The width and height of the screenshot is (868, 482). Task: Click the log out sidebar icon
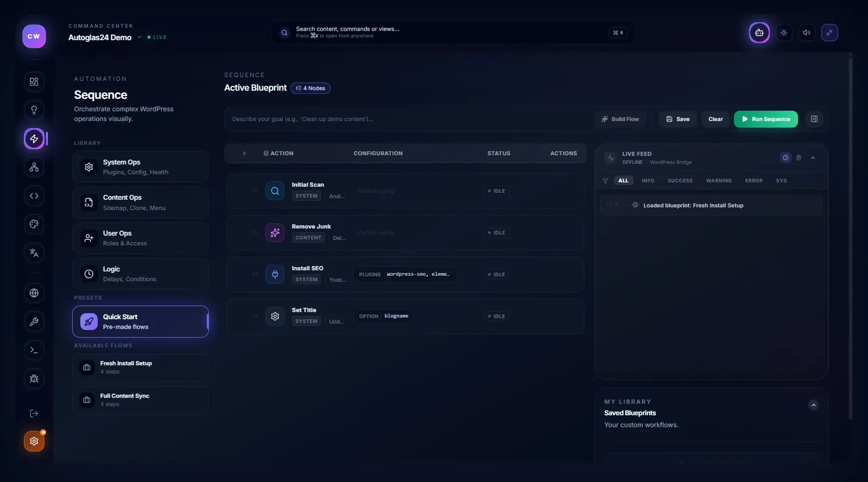pos(34,414)
